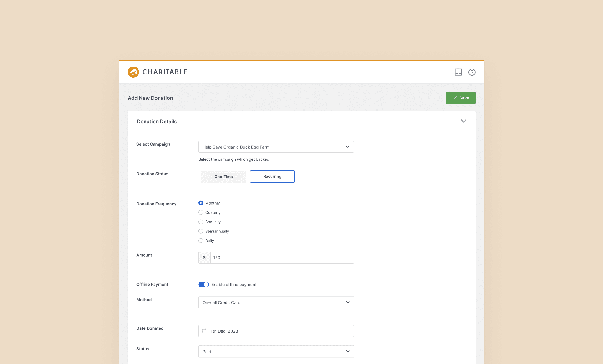Disable the offline payment toggle
This screenshot has height=364, width=603.
[x=203, y=285]
